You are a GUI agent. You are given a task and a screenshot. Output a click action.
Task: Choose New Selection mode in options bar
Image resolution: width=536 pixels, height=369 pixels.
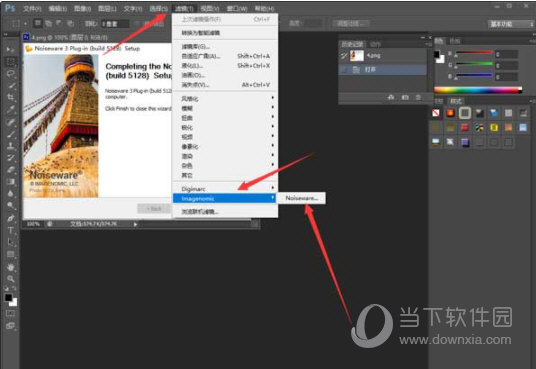38,23
